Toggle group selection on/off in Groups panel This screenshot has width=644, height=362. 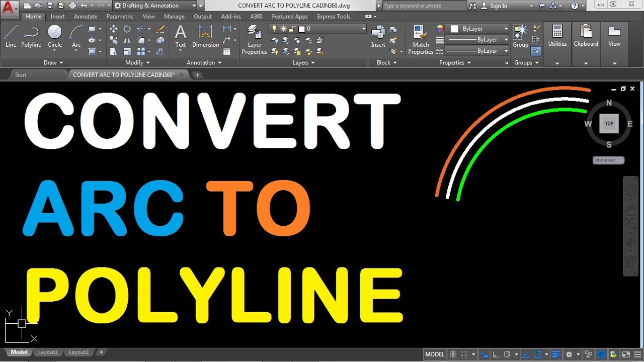click(536, 51)
